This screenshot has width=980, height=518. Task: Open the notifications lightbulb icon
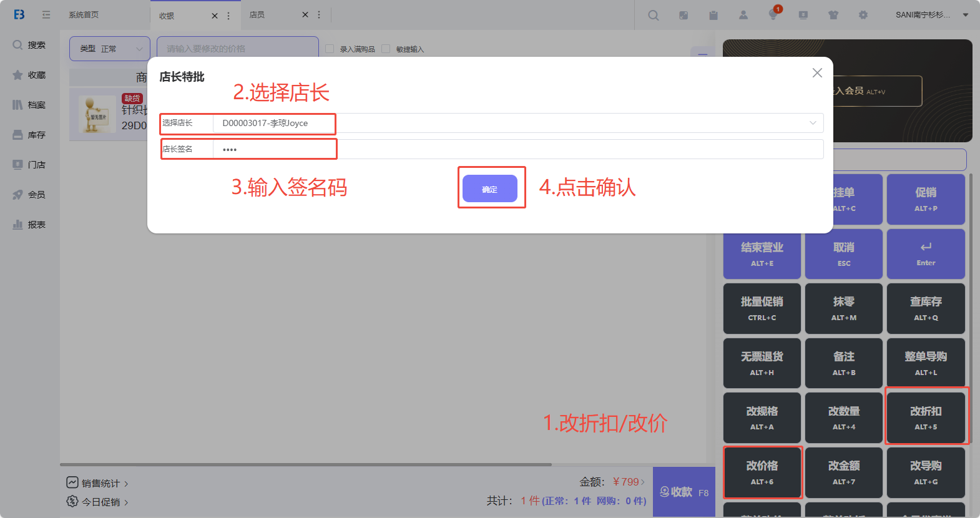773,15
